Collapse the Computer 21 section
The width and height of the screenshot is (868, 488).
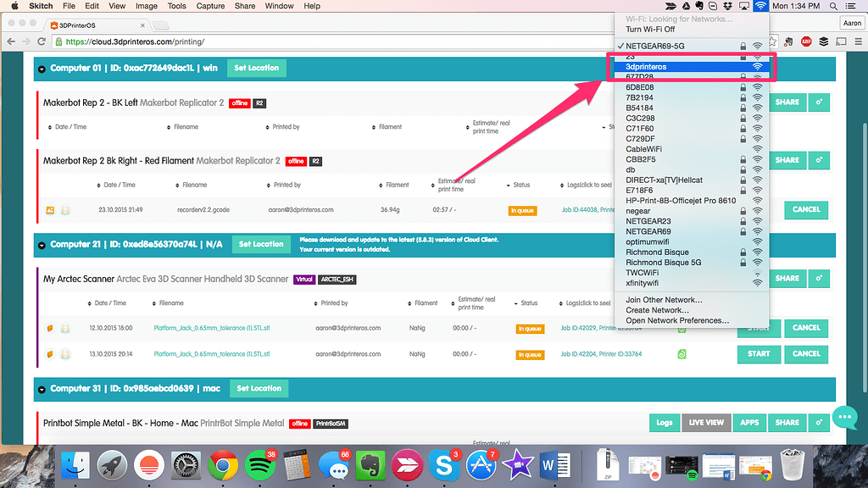coord(40,243)
